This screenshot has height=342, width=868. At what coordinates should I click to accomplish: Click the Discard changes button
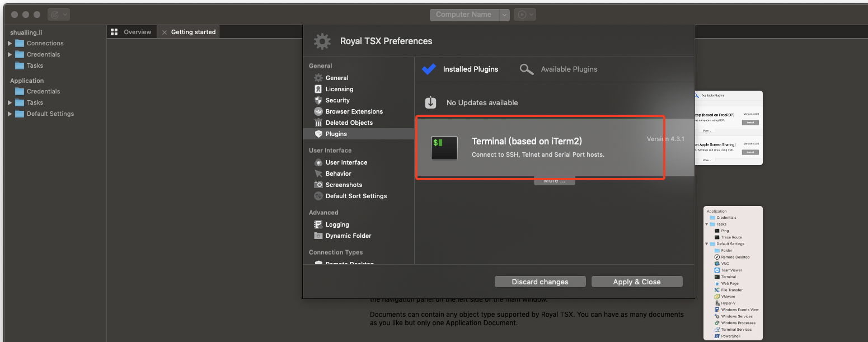pyautogui.click(x=540, y=282)
